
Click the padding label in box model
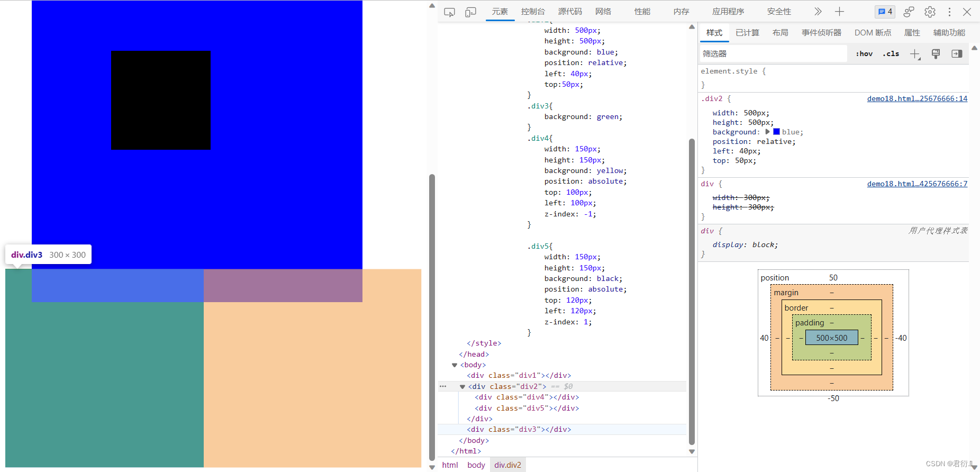[810, 323]
